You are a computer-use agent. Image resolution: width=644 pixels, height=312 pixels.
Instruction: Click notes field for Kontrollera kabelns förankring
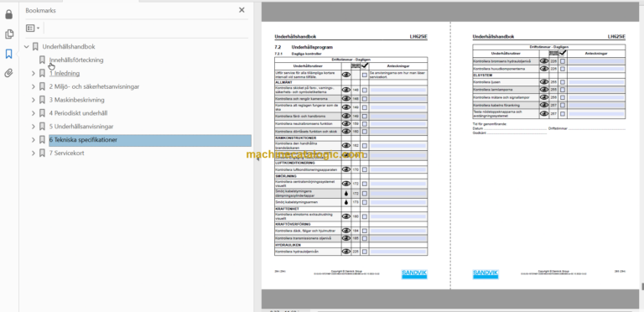point(597,106)
